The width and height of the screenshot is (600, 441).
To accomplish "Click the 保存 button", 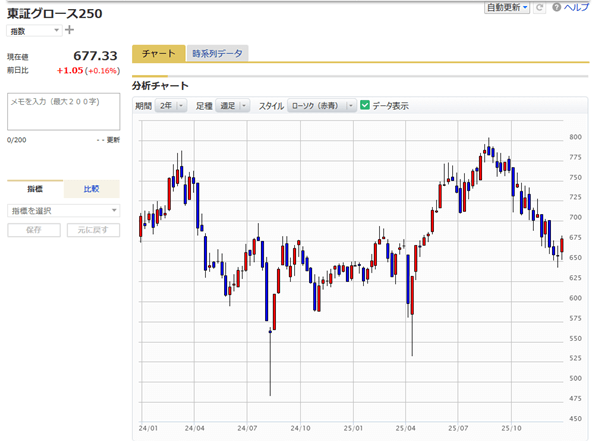I will pyautogui.click(x=34, y=230).
